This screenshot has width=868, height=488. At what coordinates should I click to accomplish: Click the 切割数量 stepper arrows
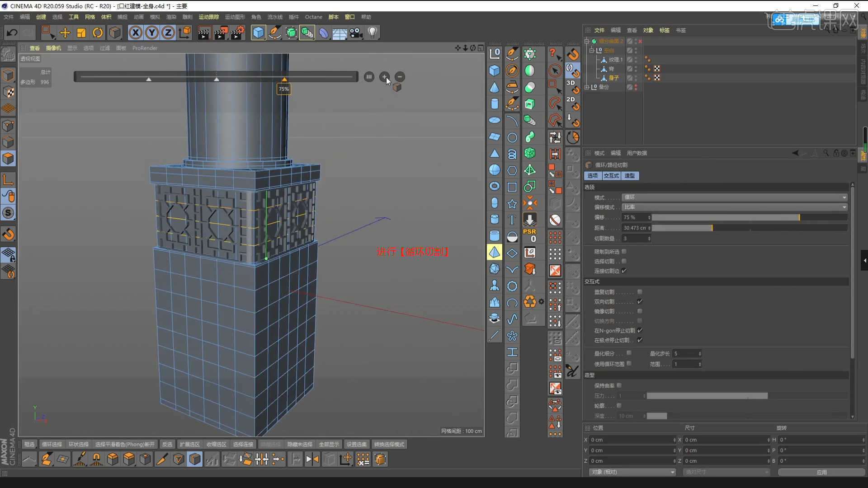[x=649, y=239]
